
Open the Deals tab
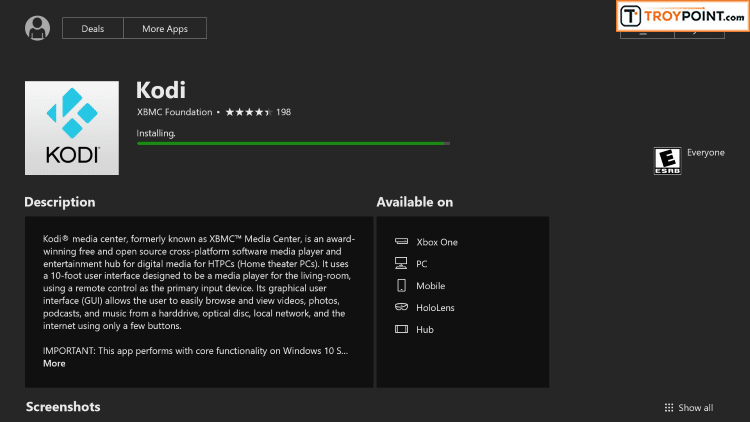point(93,28)
